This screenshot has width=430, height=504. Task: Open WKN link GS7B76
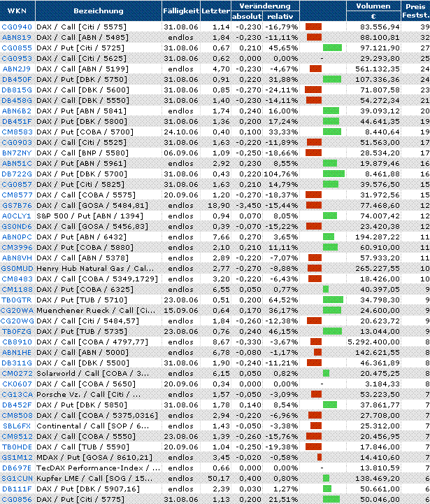point(17,206)
